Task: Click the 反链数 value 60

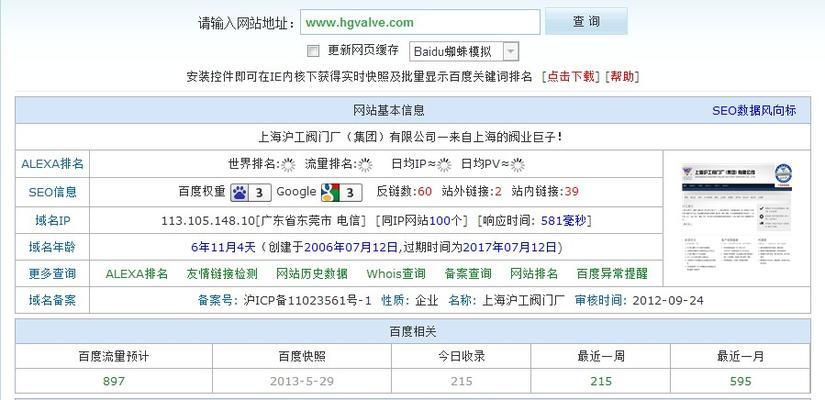Action: click(x=425, y=192)
